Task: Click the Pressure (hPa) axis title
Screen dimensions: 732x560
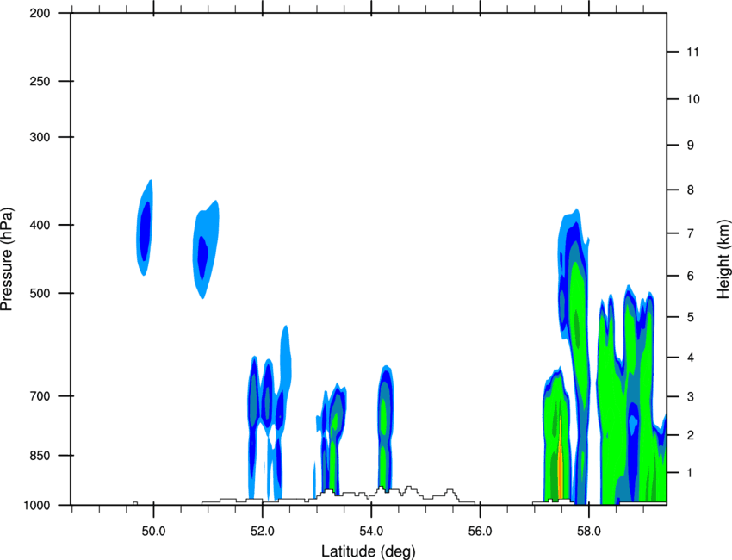Action: [7, 259]
